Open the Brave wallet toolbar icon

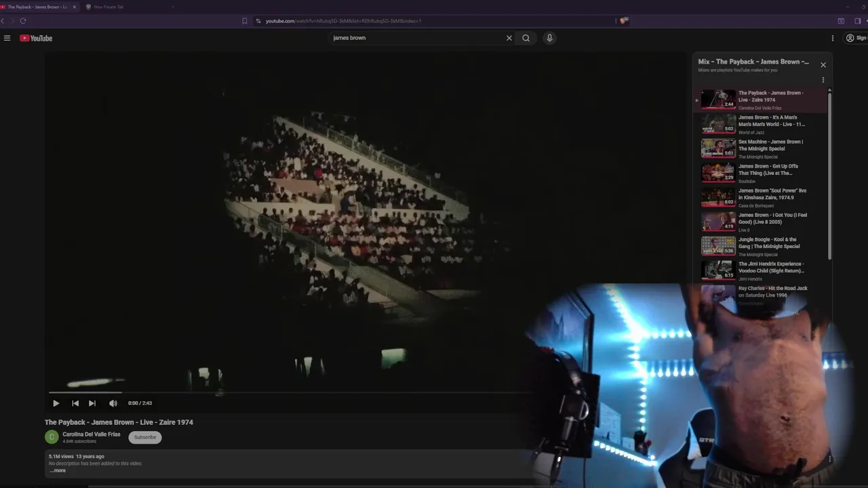click(842, 21)
